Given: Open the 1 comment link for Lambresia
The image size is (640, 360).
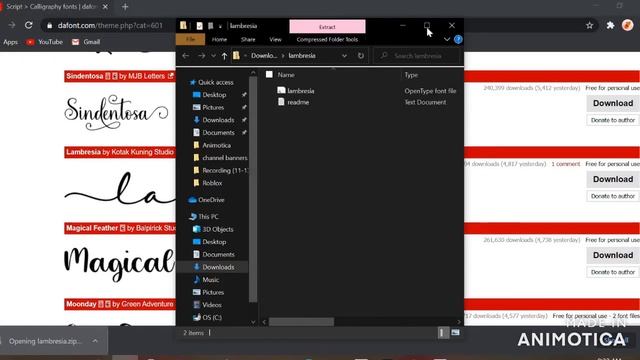Looking at the screenshot, I should [x=565, y=164].
